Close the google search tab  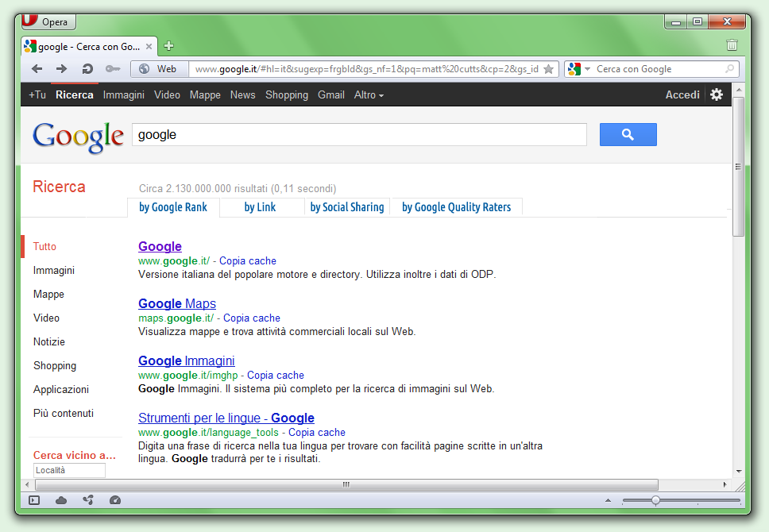coord(149,47)
